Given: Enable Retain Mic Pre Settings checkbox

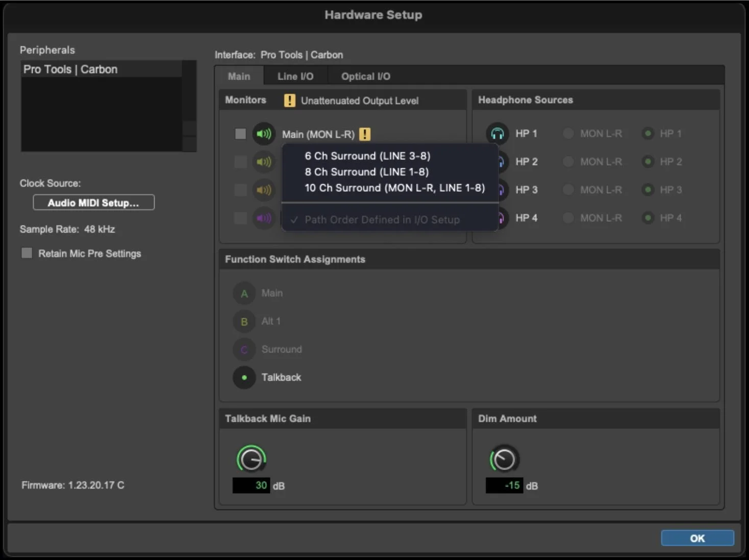Looking at the screenshot, I should click(27, 253).
